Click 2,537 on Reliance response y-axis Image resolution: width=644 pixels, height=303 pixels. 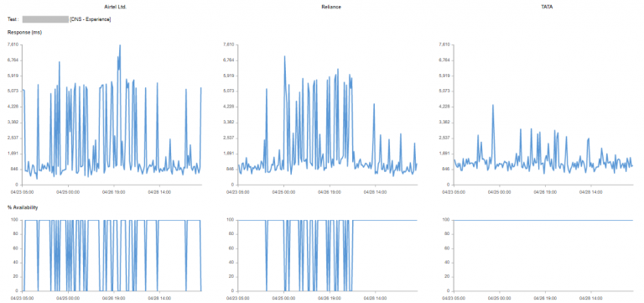(228, 138)
